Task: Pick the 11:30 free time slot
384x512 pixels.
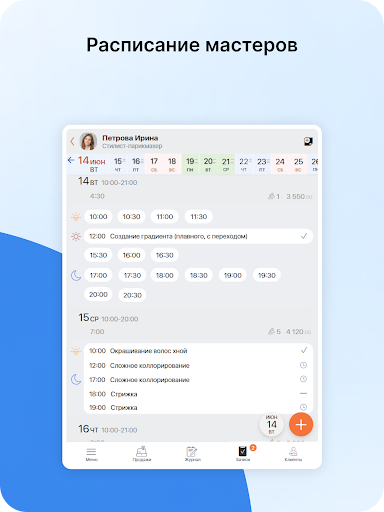Action: [x=199, y=217]
